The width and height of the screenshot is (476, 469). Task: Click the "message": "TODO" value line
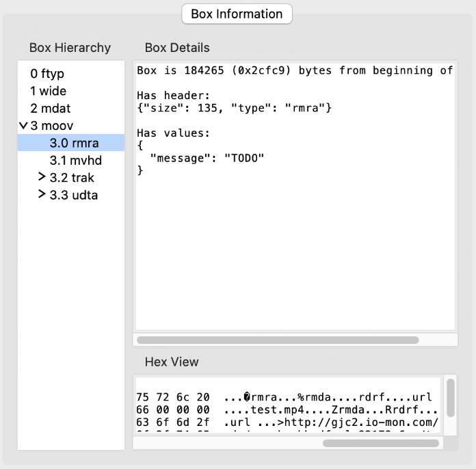click(x=207, y=158)
